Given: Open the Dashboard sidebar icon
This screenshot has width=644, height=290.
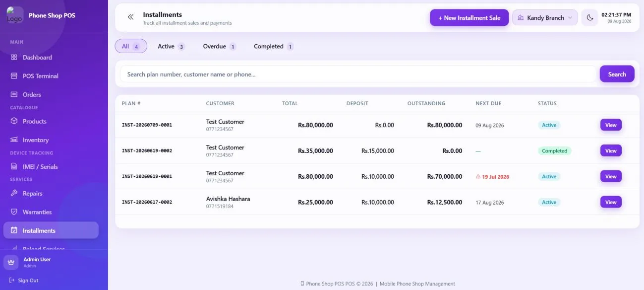Looking at the screenshot, I should pyautogui.click(x=14, y=57).
